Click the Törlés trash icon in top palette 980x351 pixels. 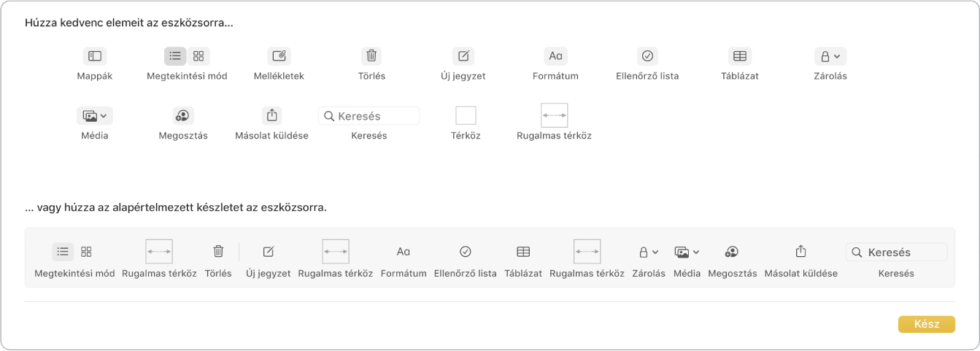coord(371,56)
